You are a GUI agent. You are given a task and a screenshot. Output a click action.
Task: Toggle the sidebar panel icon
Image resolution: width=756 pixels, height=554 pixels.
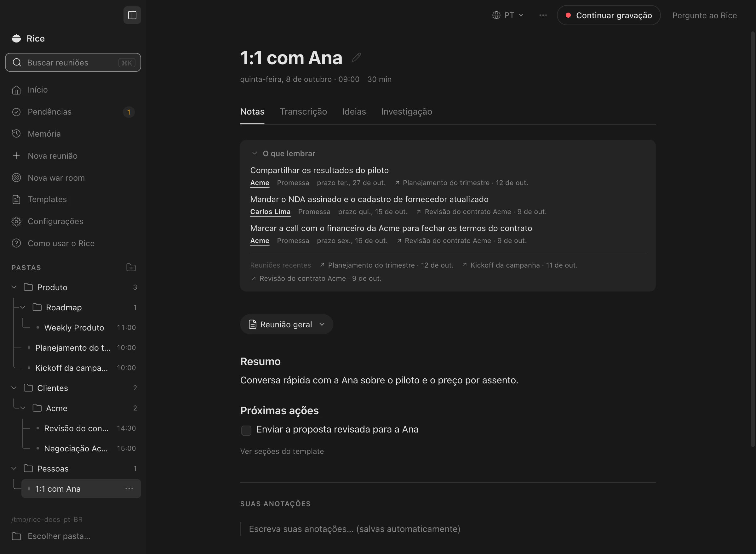tap(132, 15)
